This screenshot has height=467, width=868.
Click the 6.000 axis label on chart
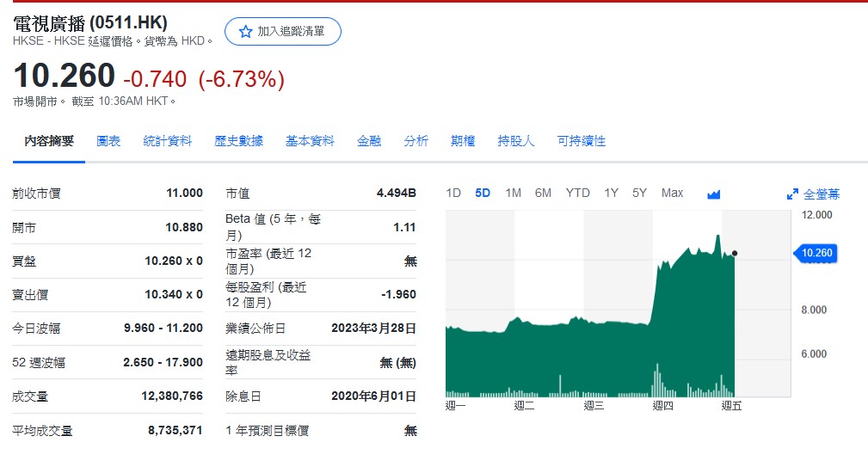[814, 354]
